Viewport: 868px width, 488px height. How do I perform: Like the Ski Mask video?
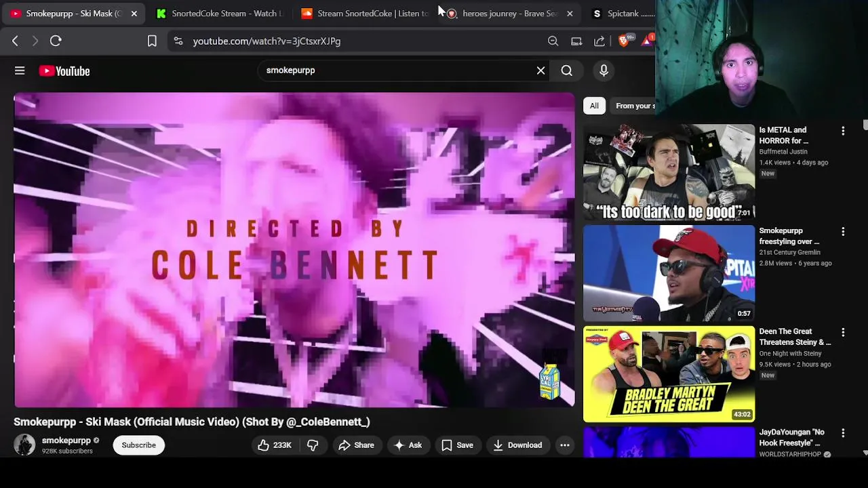275,445
